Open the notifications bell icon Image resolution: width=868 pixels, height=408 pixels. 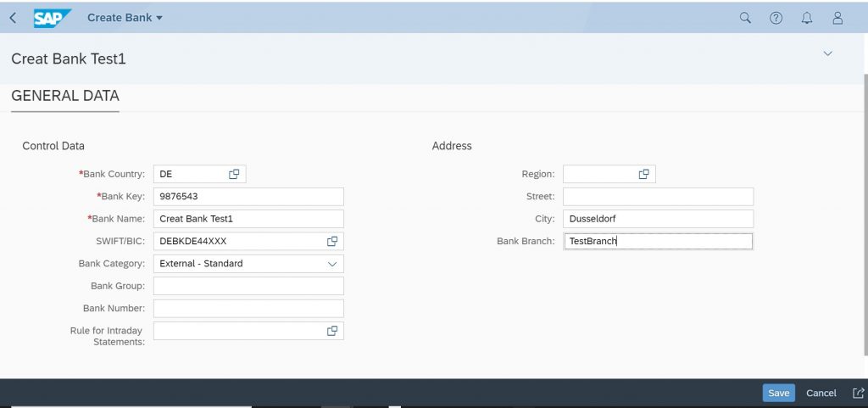pyautogui.click(x=807, y=18)
